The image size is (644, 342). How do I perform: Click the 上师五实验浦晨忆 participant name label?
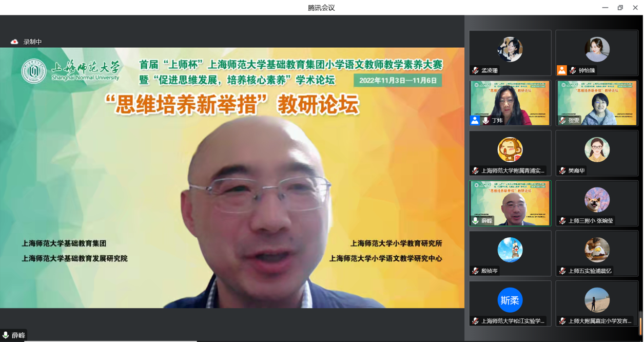click(x=590, y=271)
